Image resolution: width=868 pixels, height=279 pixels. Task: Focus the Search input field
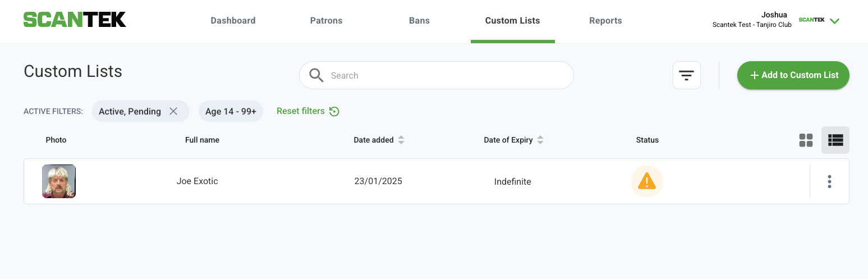(x=437, y=75)
